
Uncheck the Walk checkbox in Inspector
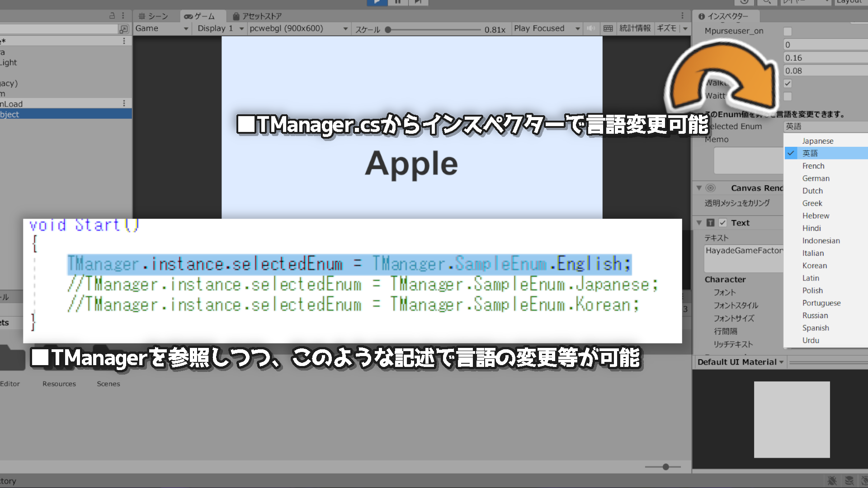788,84
